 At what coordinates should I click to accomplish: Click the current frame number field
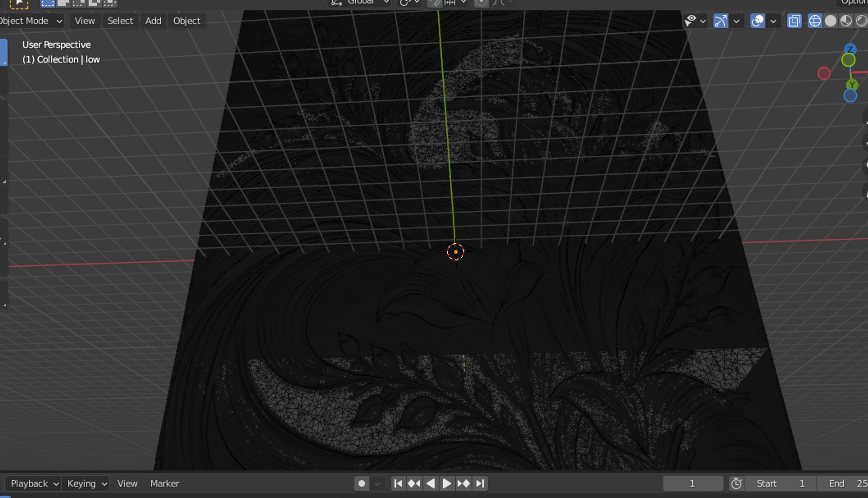pyautogui.click(x=692, y=483)
